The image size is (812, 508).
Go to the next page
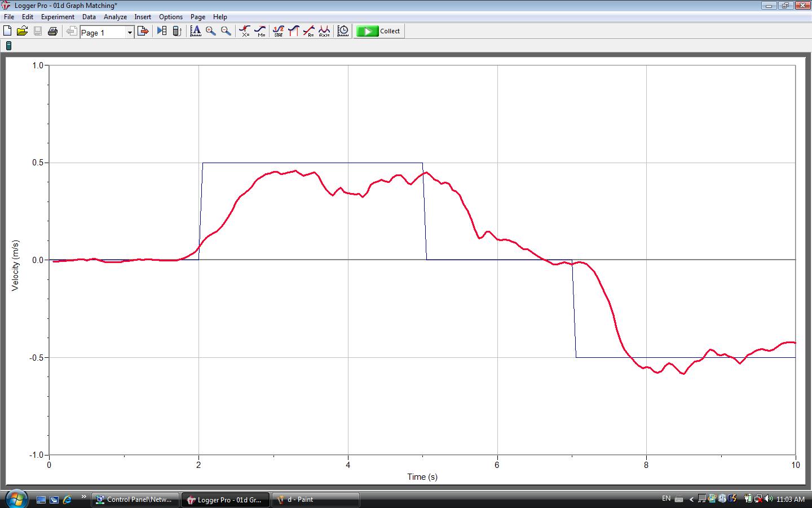(x=143, y=31)
